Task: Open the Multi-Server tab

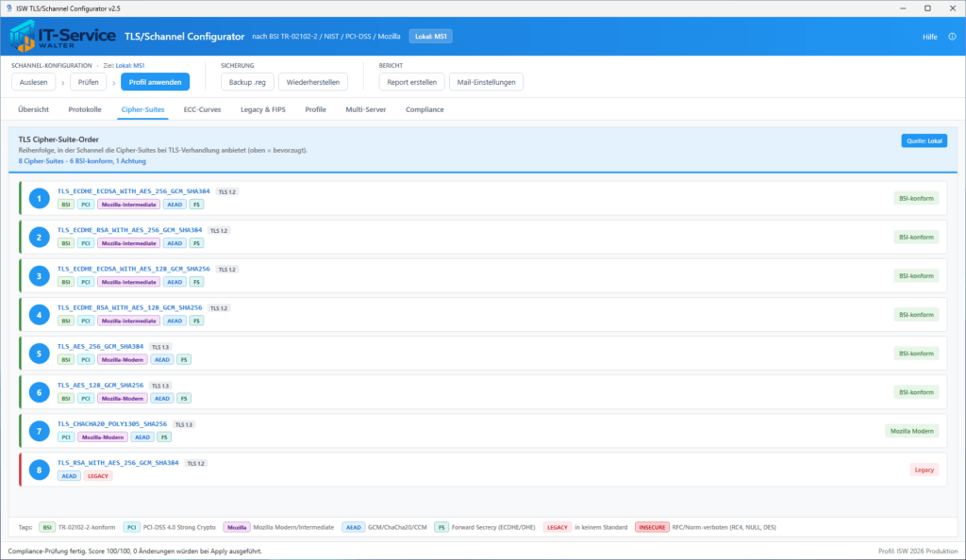Action: click(366, 109)
